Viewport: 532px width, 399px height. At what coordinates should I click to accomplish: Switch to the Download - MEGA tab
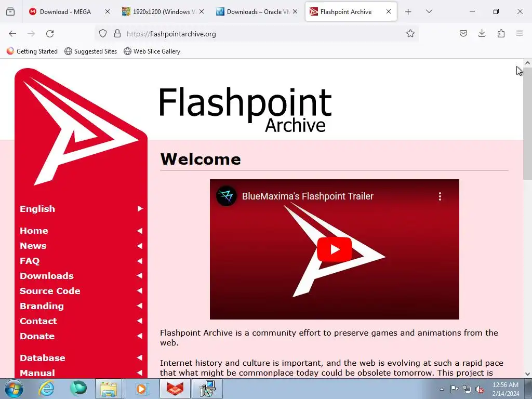click(65, 12)
